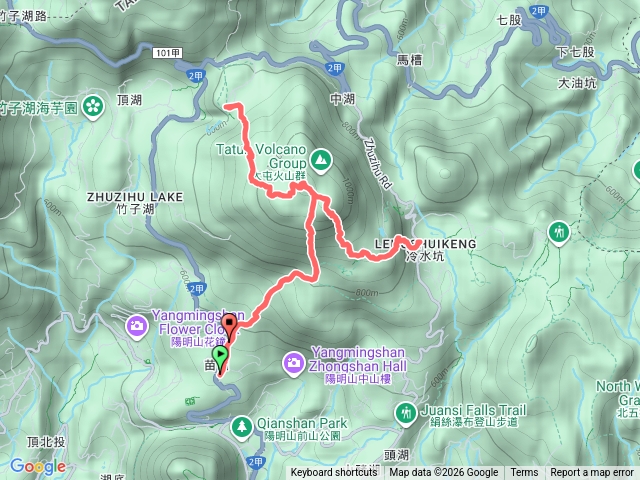Open the Google logo link

[x=38, y=467]
